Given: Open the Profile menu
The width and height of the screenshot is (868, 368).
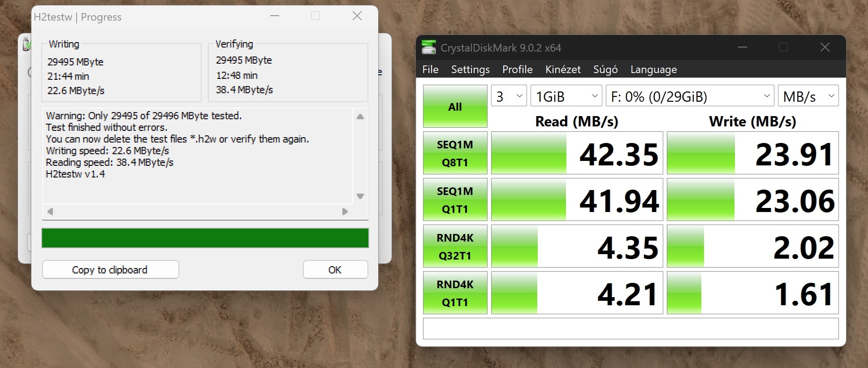Looking at the screenshot, I should click(x=517, y=69).
